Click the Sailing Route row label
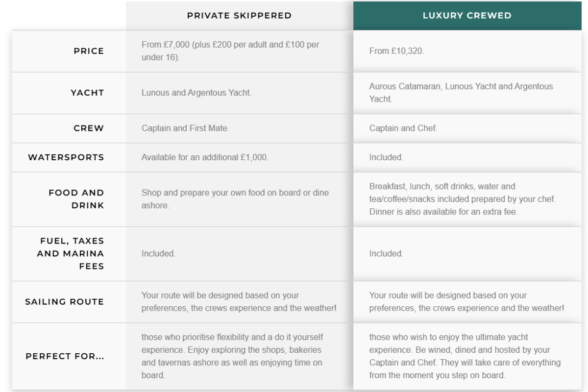The height and width of the screenshot is (392, 588). (65, 302)
